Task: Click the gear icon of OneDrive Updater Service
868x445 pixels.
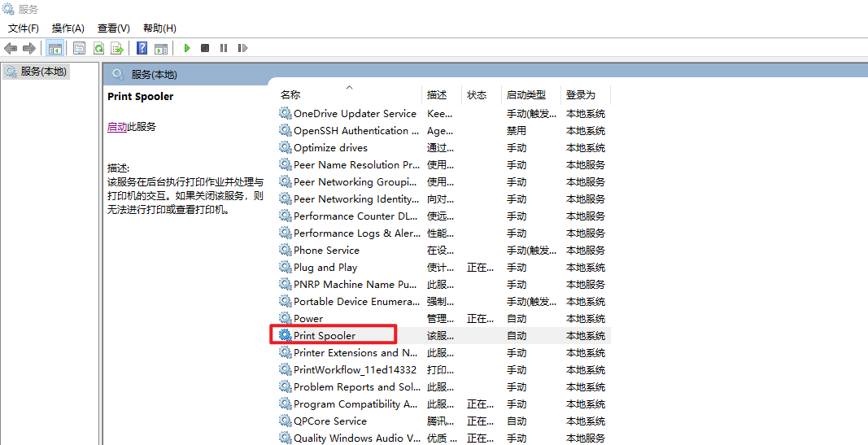Action: point(285,113)
